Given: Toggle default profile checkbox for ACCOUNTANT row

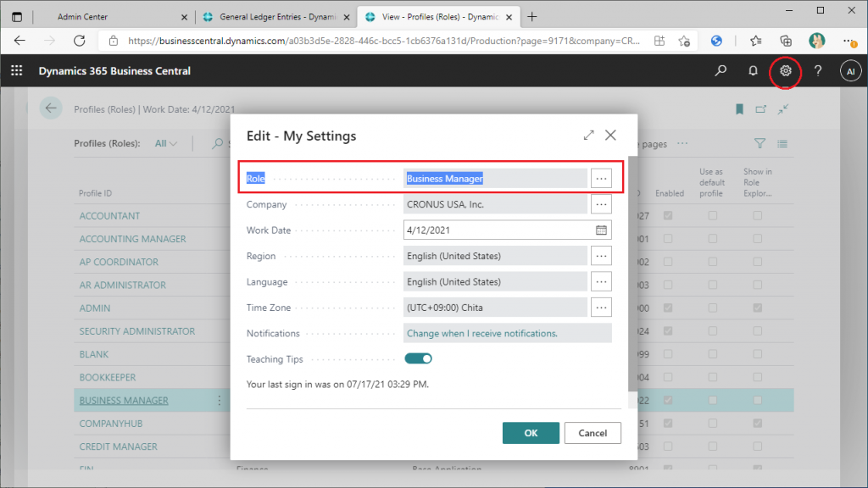Looking at the screenshot, I should [x=713, y=216].
